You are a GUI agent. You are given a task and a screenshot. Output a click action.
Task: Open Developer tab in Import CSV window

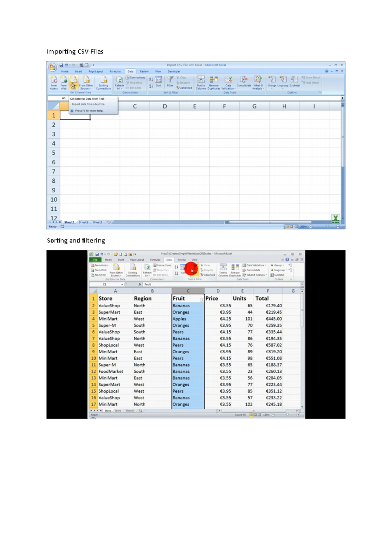coord(174,71)
